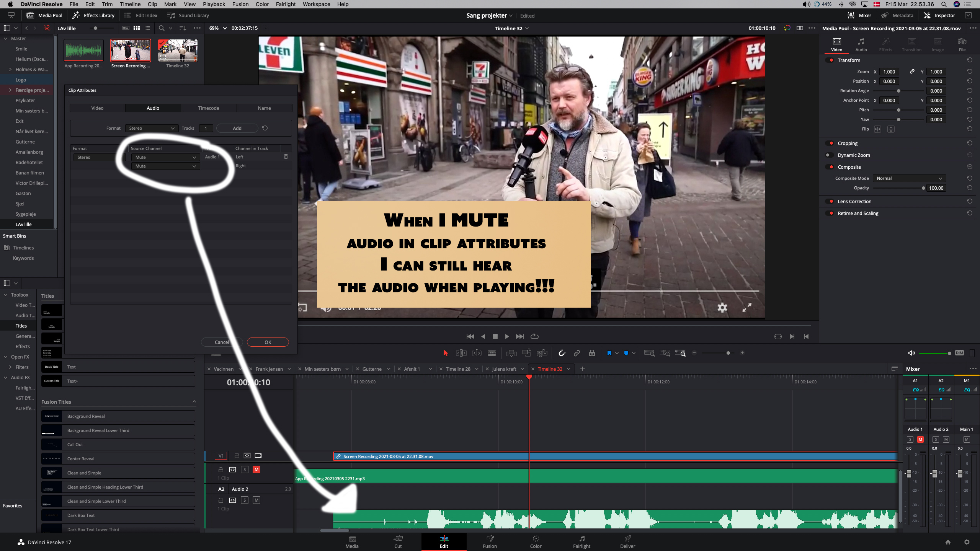
Task: Open the Fusion page
Action: (x=490, y=542)
